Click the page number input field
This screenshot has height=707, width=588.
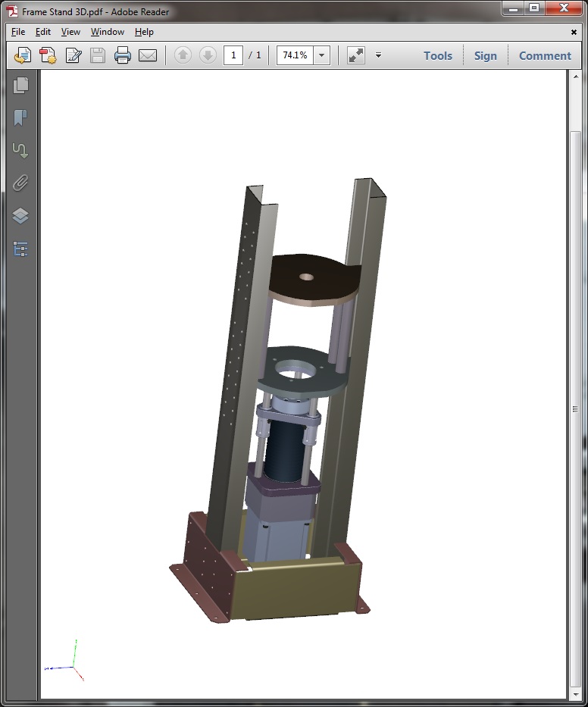pos(233,55)
